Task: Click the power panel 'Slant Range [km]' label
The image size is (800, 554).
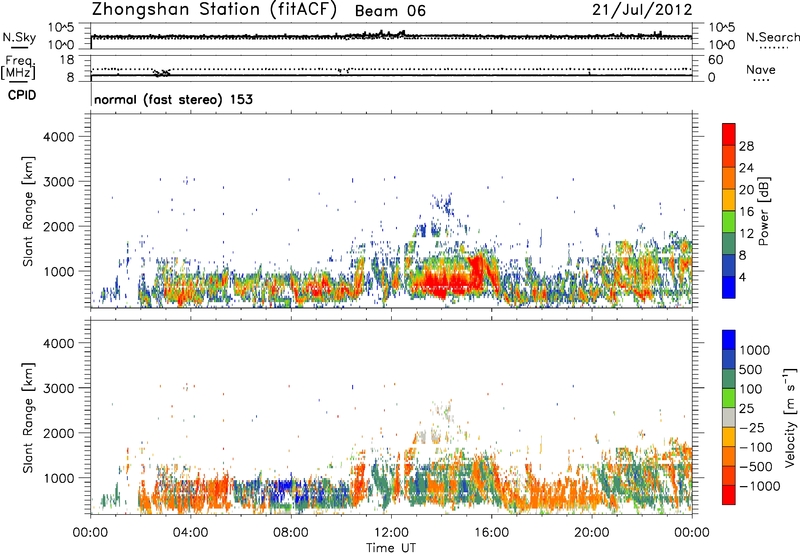Action: pyautogui.click(x=28, y=211)
